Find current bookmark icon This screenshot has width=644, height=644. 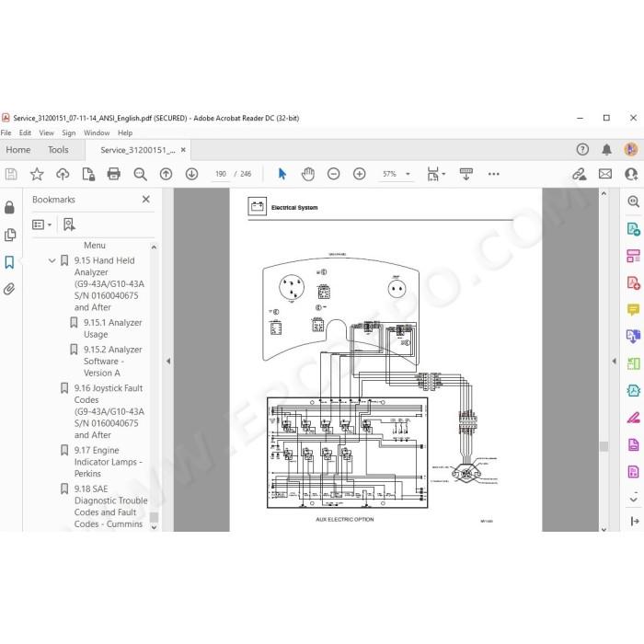coord(69,224)
